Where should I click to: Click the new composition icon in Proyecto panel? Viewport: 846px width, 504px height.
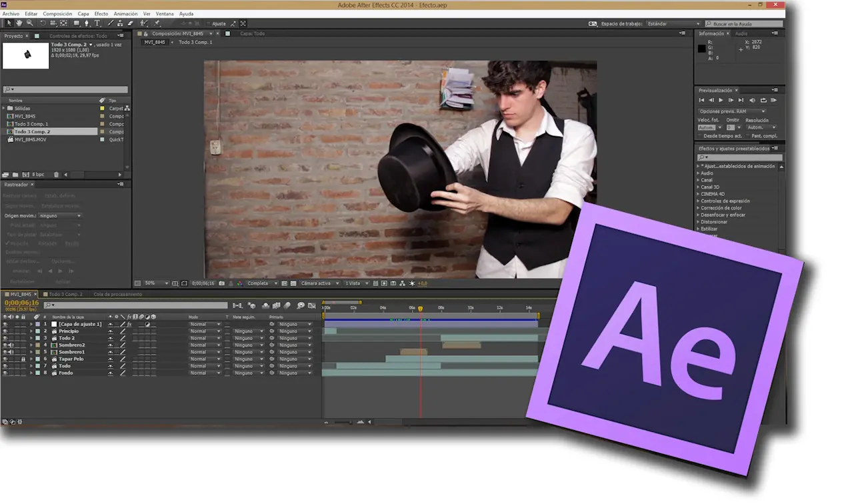25,175
